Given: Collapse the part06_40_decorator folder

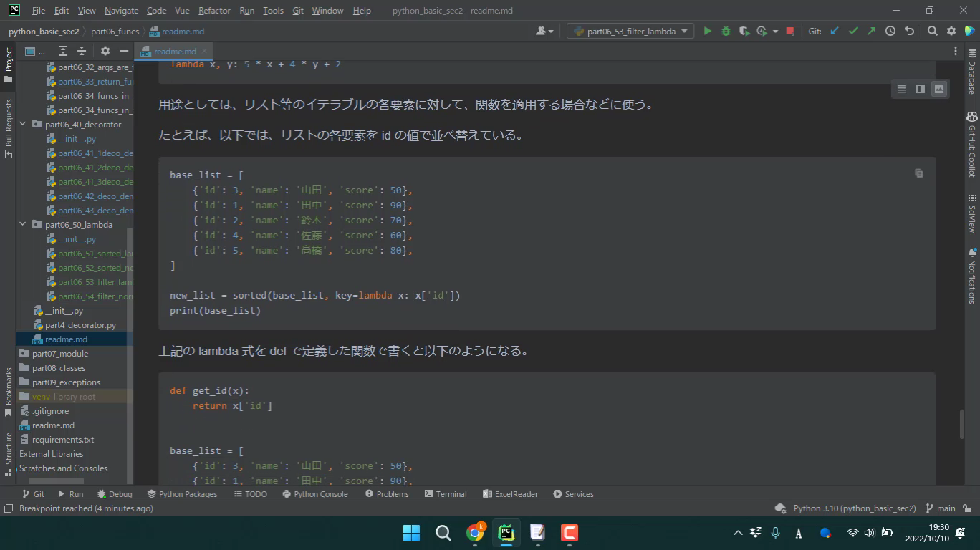Looking at the screenshot, I should [x=23, y=124].
